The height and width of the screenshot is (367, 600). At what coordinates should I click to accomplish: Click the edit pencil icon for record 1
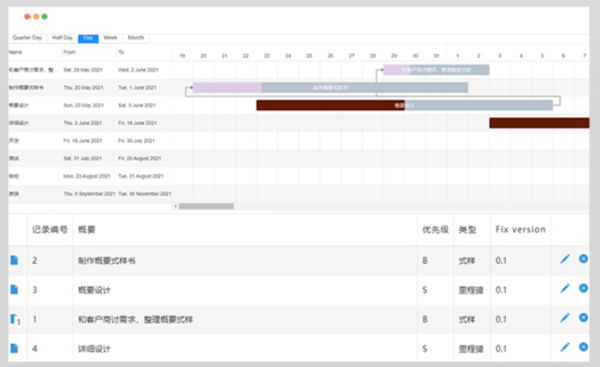coord(565,318)
